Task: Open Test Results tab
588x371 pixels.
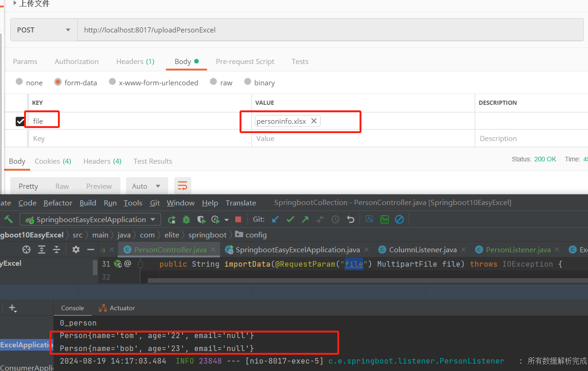Action: click(152, 161)
